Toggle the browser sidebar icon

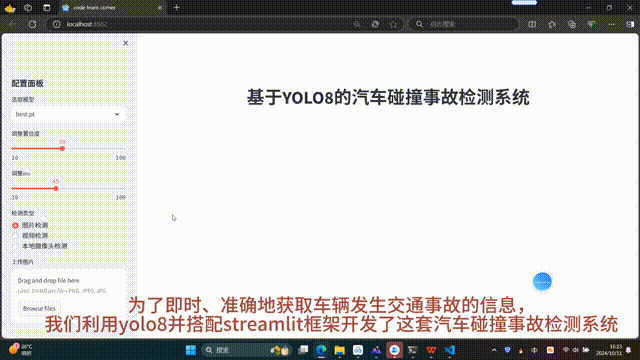click(630, 24)
